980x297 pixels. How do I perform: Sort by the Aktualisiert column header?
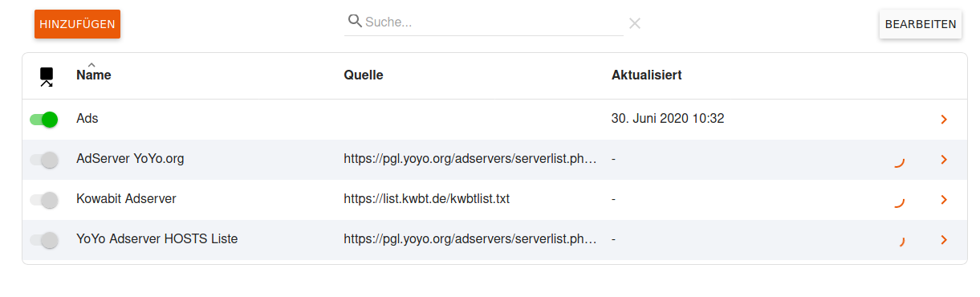(647, 75)
